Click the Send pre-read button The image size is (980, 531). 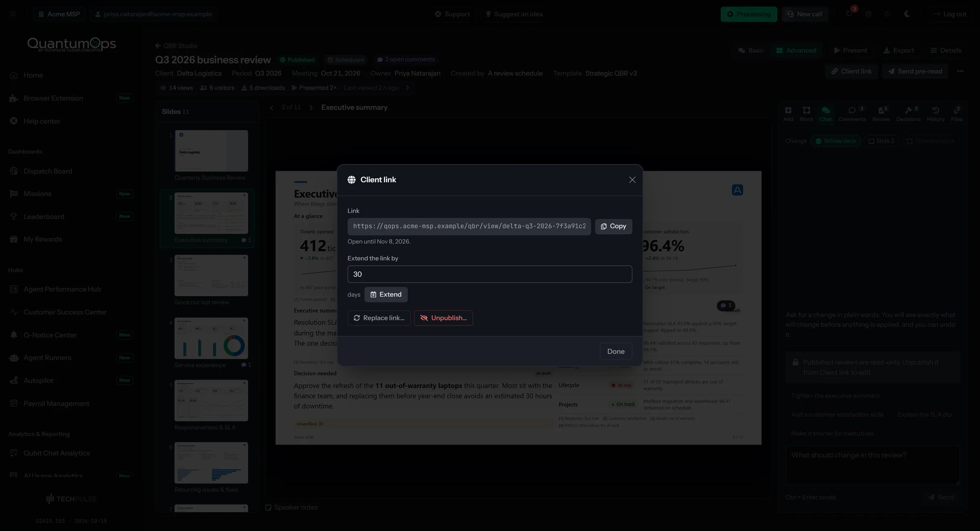(915, 71)
